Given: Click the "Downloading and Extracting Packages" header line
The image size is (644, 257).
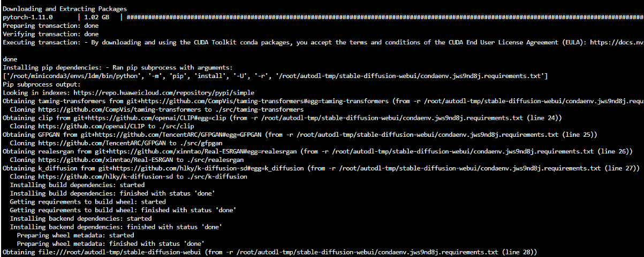Looking at the screenshot, I should tap(65, 9).
